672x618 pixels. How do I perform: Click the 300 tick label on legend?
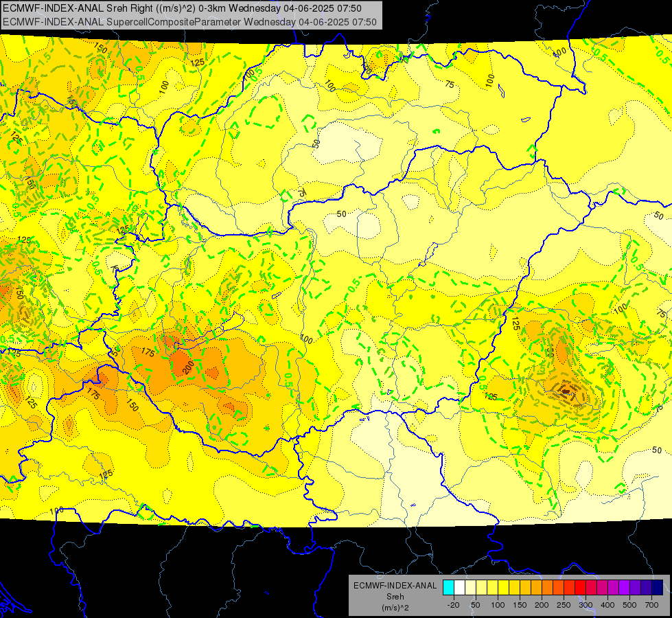586,605
